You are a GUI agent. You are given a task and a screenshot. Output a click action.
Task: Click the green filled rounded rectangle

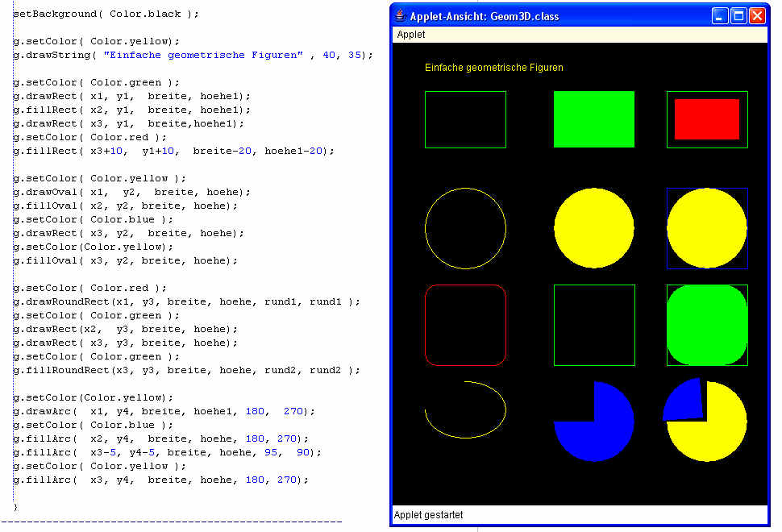point(707,325)
